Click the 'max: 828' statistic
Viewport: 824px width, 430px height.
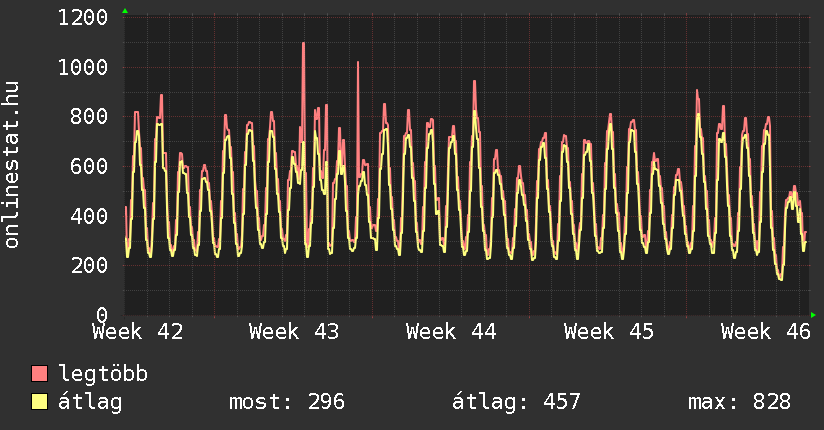739,402
